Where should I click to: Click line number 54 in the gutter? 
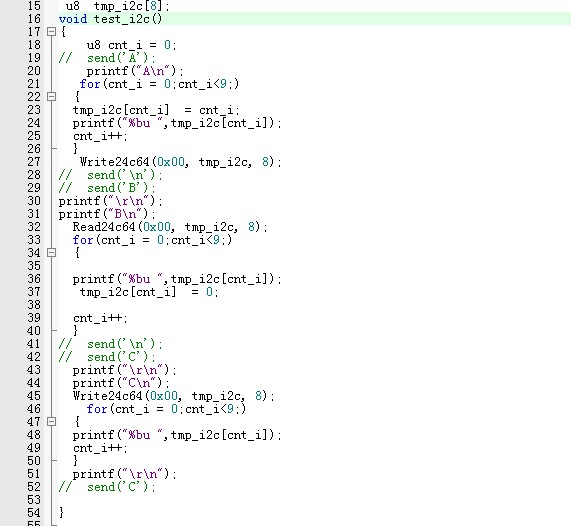pos(34,513)
